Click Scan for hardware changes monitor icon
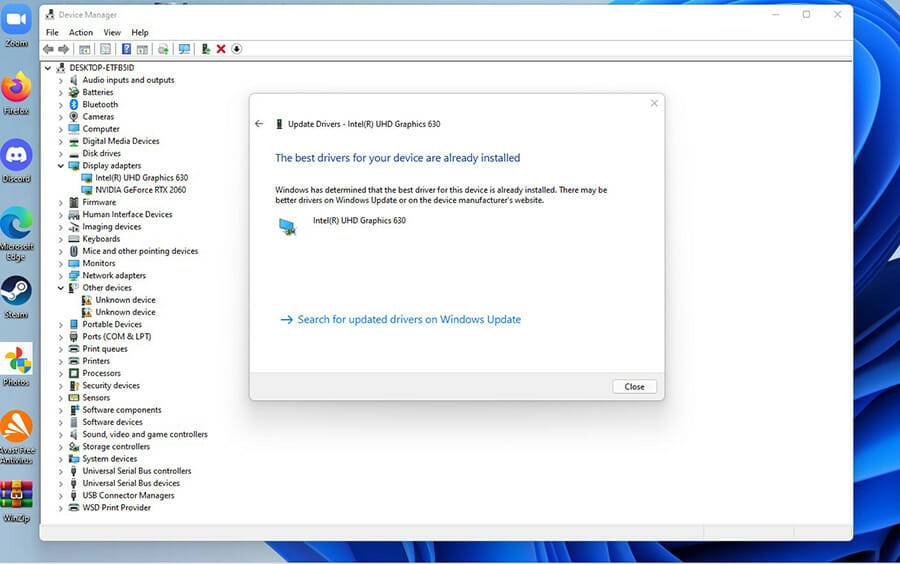Viewport: 900px width, 564px height. click(x=184, y=49)
